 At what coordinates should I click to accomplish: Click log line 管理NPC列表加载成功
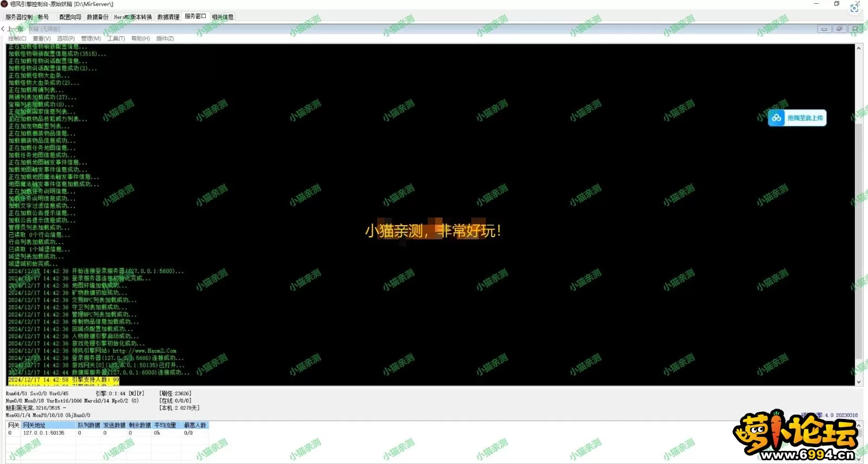73,314
